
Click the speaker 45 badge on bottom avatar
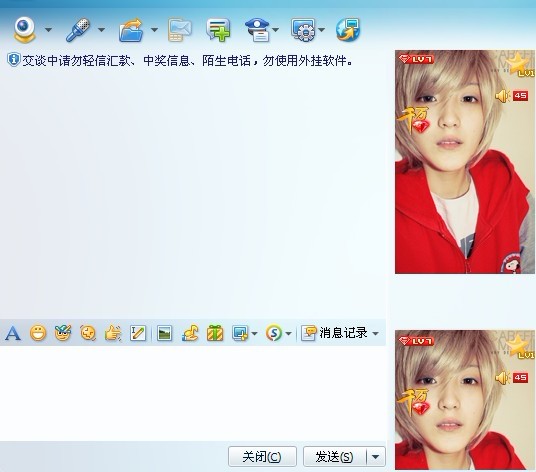click(x=512, y=378)
